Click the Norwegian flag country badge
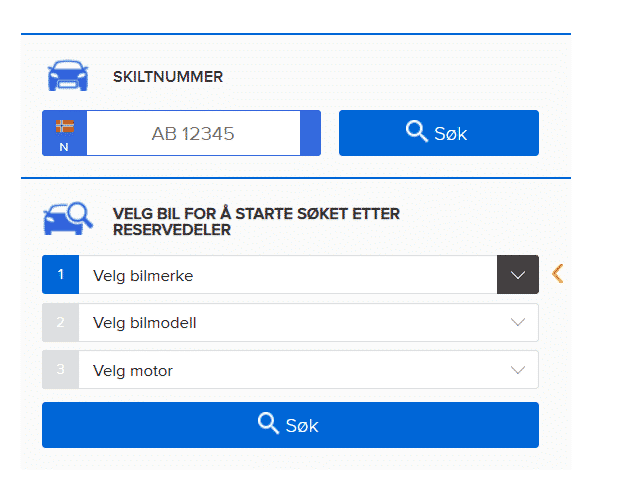 (x=64, y=133)
